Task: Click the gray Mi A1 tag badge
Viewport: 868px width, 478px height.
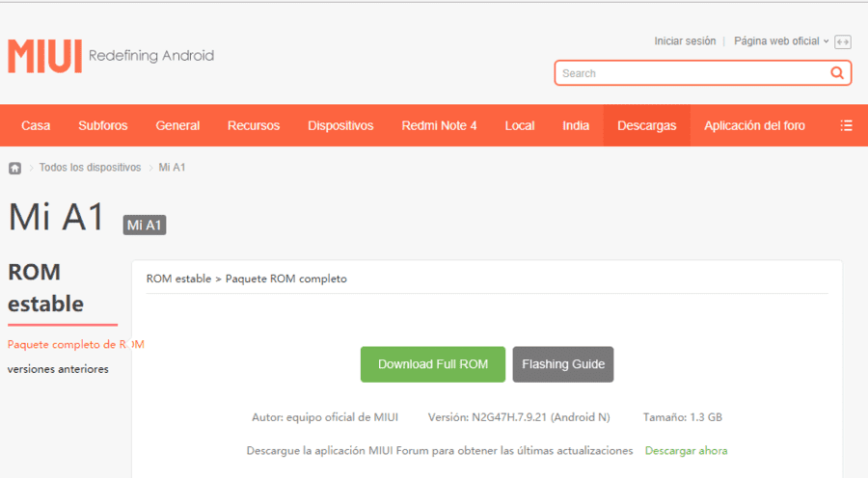Action: (145, 225)
